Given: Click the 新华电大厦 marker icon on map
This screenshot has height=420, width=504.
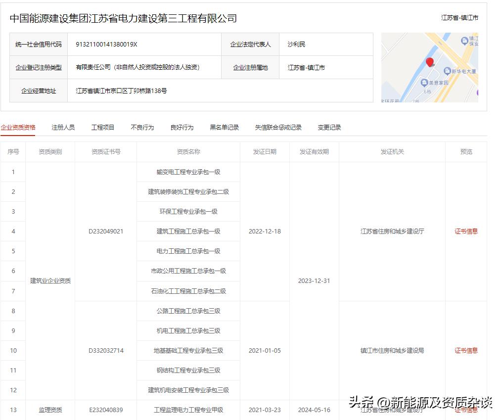Looking at the screenshot, I should click(447, 71).
